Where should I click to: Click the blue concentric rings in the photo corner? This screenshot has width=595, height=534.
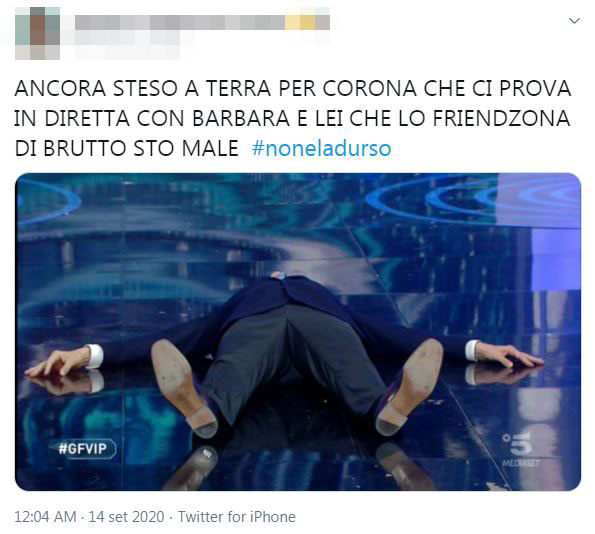[x=472, y=199]
